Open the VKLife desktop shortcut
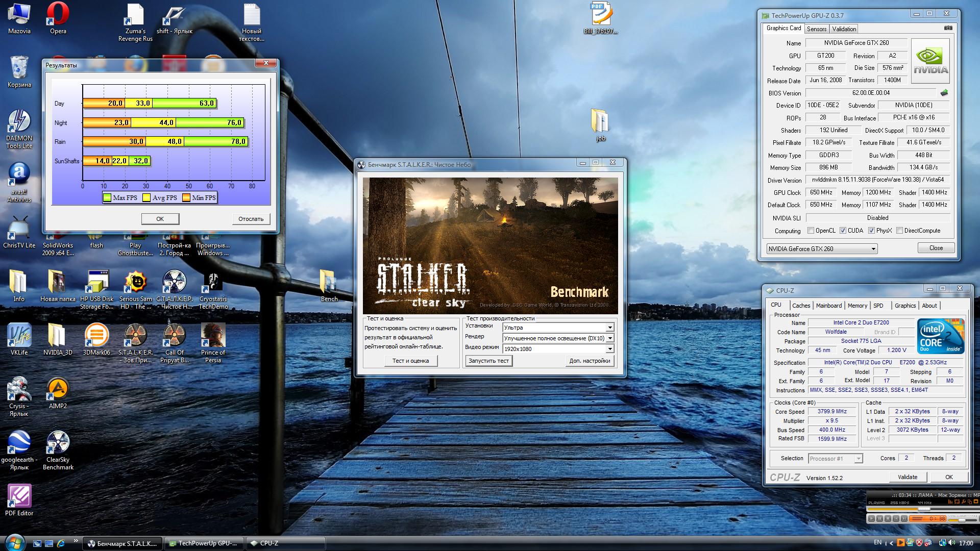980x551 pixels. tap(19, 340)
